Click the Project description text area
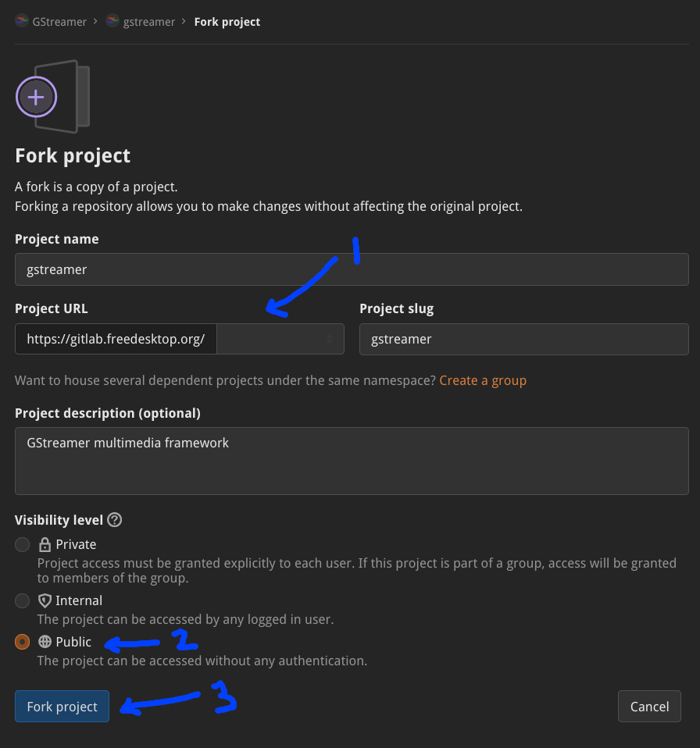Image resolution: width=700 pixels, height=748 pixels. click(352, 461)
